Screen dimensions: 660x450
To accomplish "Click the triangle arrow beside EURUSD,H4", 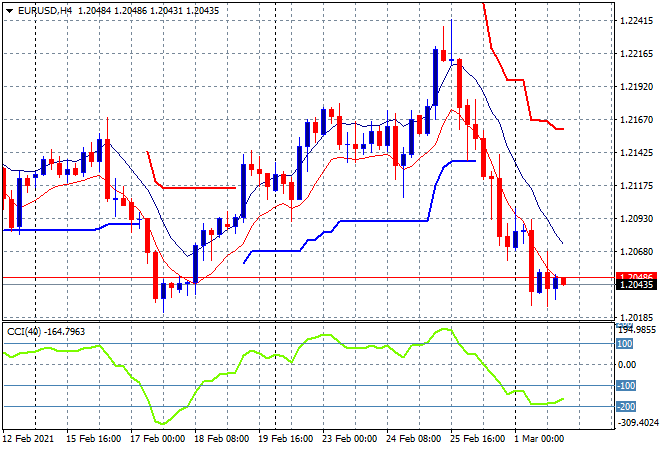I will tap(9, 11).
